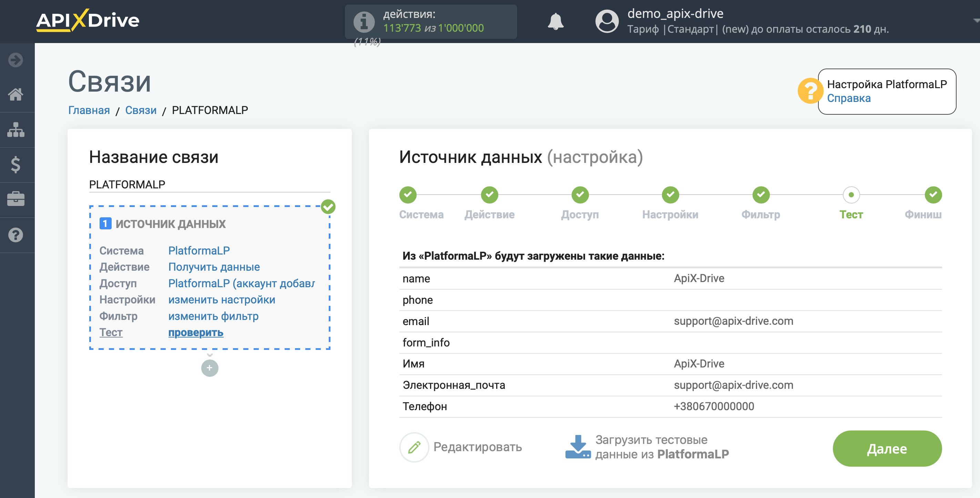Load test data from PlatformaLP
The image size is (980, 498).
[x=662, y=447]
